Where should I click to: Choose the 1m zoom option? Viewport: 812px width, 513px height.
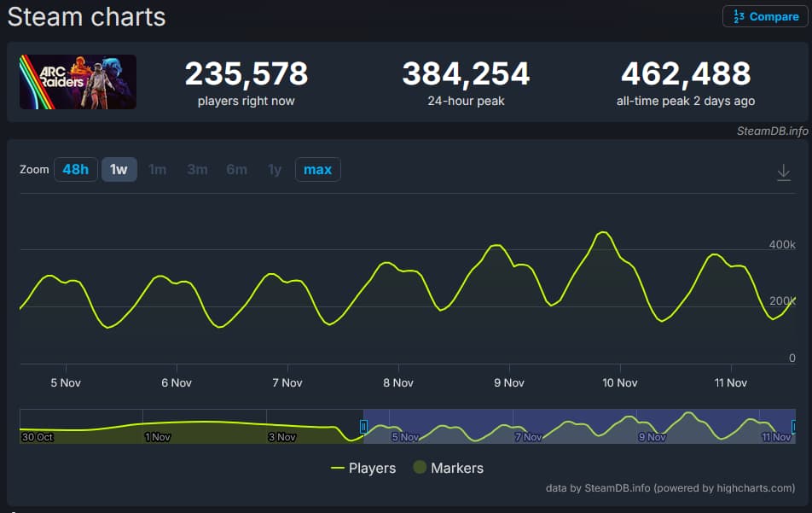pyautogui.click(x=158, y=169)
